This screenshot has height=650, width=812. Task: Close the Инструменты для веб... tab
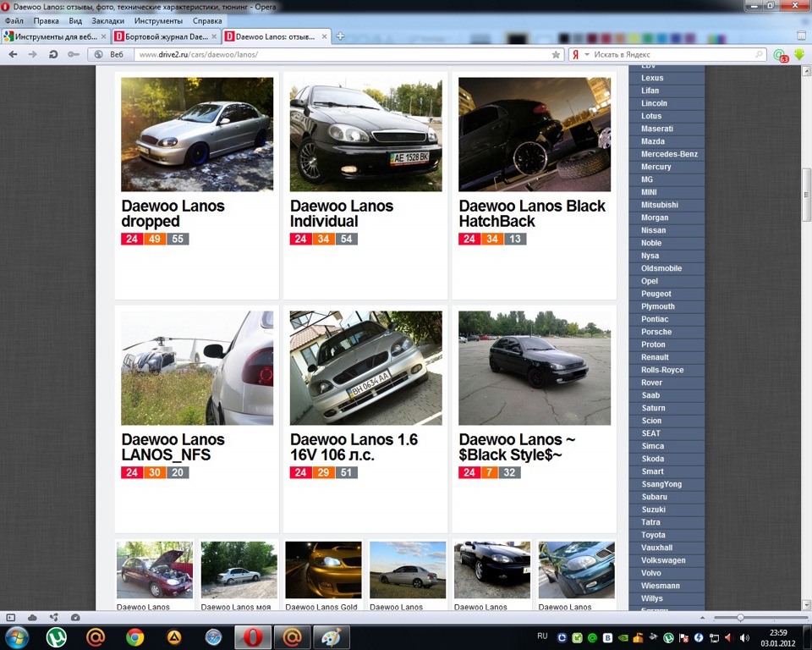pos(103,36)
